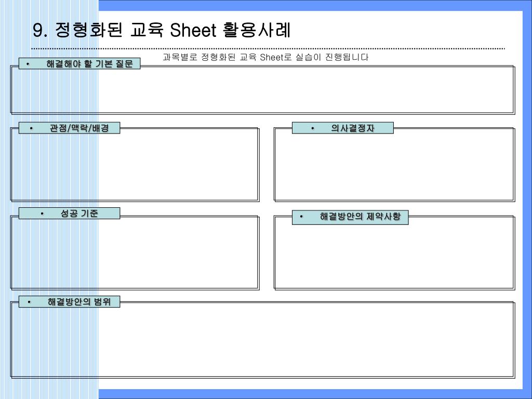Select the '의사결정자' label box
The image size is (532, 399).
coord(343,128)
